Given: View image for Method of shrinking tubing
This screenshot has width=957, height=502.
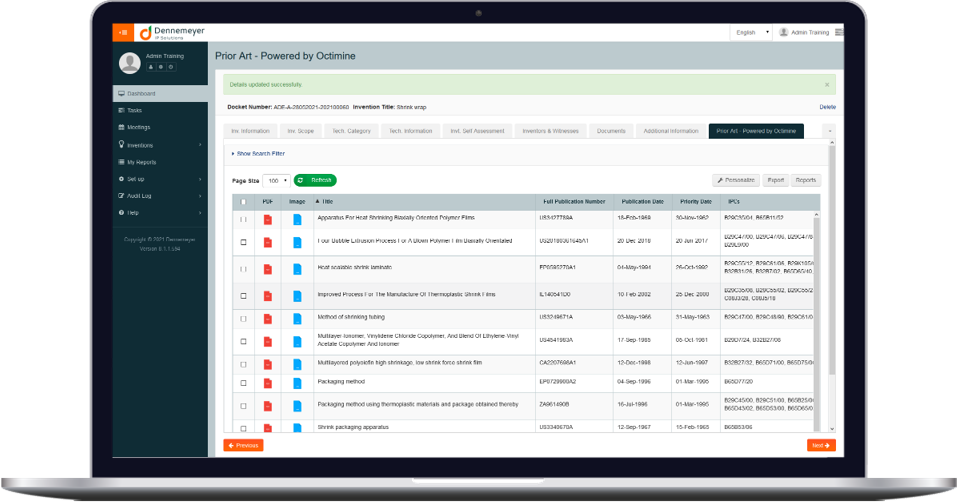Looking at the screenshot, I should (297, 318).
